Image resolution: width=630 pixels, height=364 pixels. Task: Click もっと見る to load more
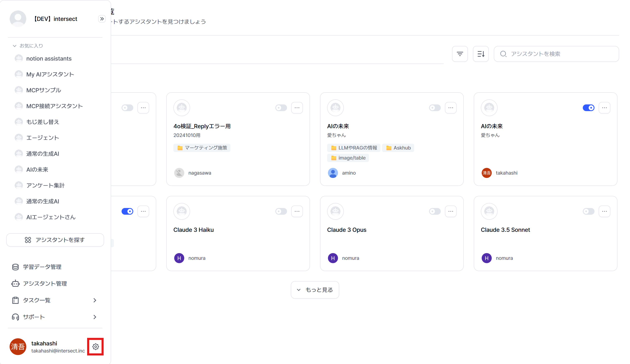click(x=315, y=290)
